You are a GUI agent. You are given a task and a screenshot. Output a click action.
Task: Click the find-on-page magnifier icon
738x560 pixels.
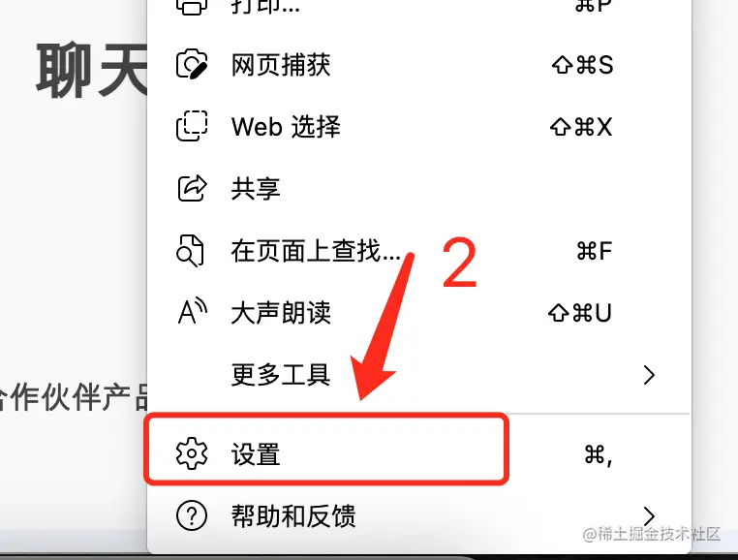190,251
